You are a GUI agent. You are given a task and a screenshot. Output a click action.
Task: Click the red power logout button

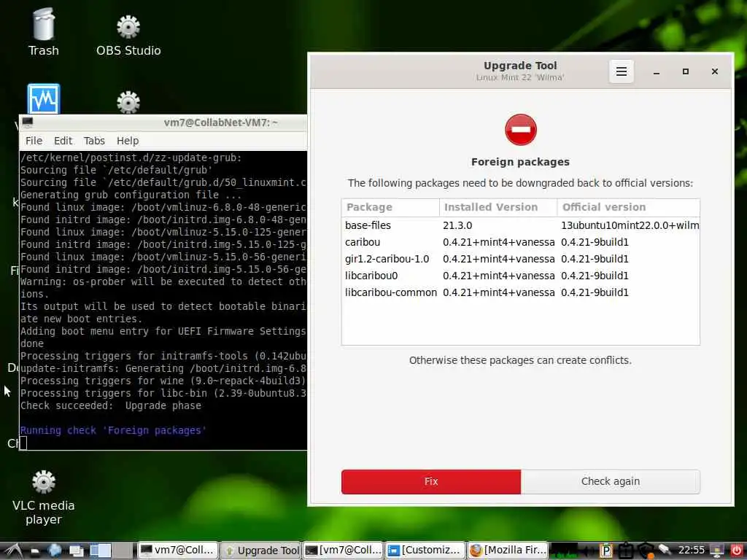(x=736, y=551)
